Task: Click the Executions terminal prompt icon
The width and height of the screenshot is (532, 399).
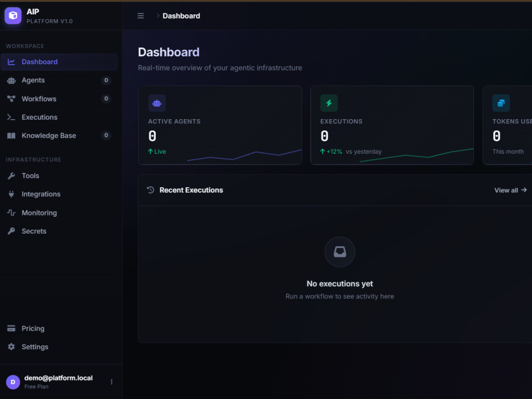Action: click(11, 117)
